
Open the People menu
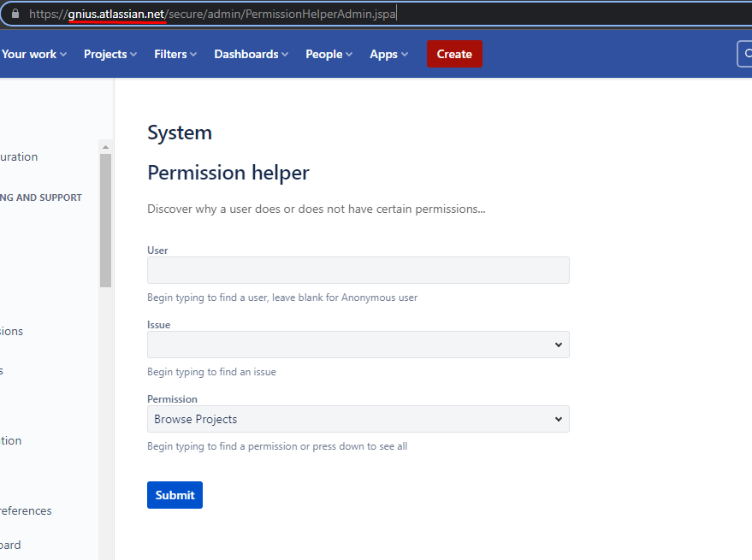click(329, 54)
